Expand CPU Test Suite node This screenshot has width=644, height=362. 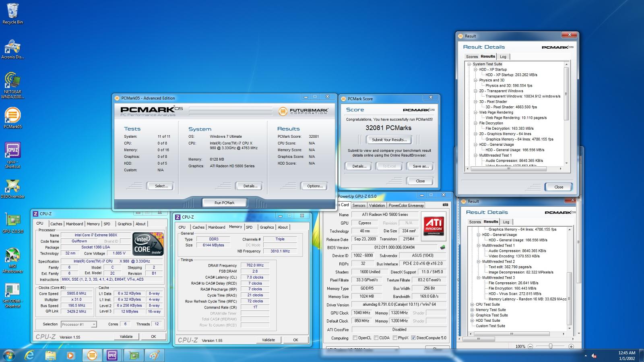pos(472,304)
